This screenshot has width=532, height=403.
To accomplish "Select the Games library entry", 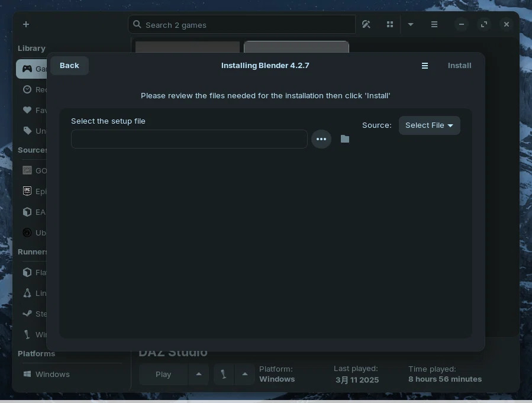I will pyautogui.click(x=31, y=69).
